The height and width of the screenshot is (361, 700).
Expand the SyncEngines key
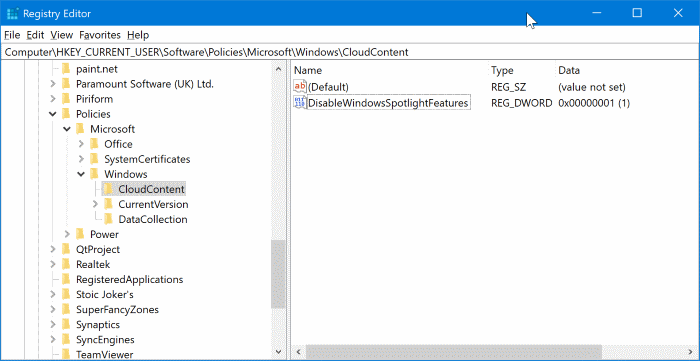pyautogui.click(x=53, y=340)
